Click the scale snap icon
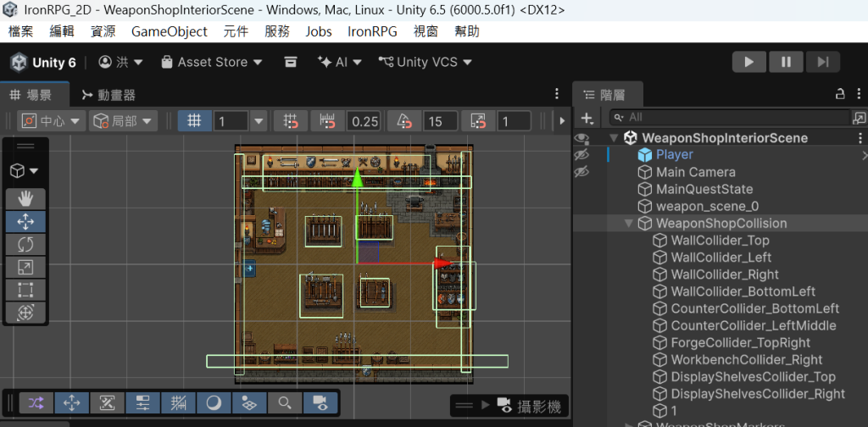The image size is (868, 427). [478, 121]
